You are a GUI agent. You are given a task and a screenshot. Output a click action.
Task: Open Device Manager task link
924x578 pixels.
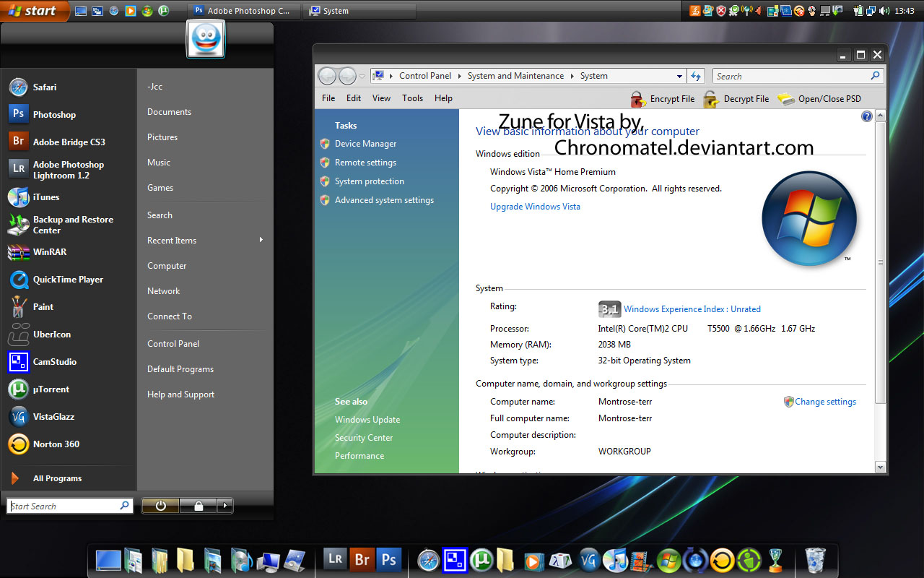click(x=365, y=144)
